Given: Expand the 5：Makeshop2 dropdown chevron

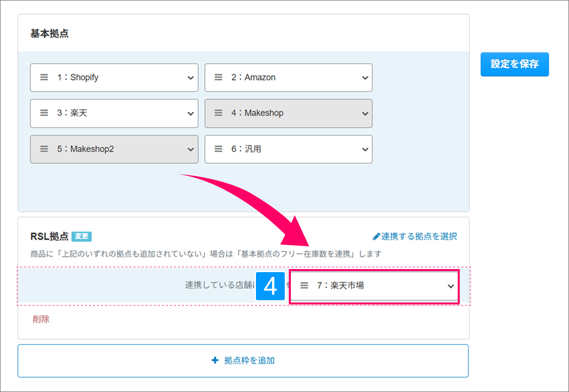Looking at the screenshot, I should point(191,150).
